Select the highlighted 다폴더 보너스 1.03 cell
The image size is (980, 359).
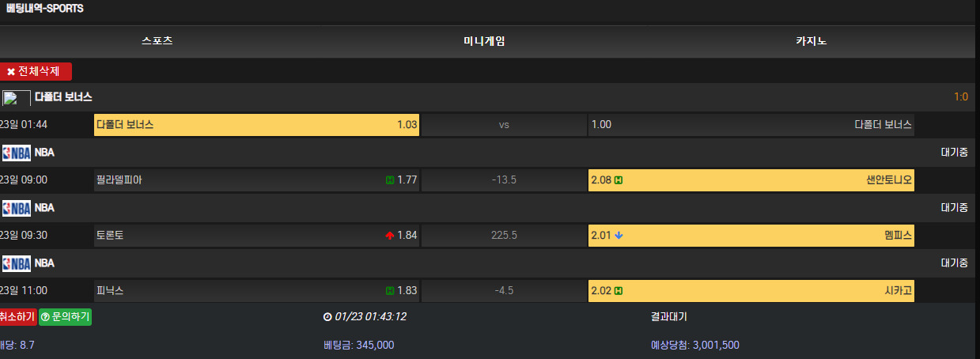(256, 125)
